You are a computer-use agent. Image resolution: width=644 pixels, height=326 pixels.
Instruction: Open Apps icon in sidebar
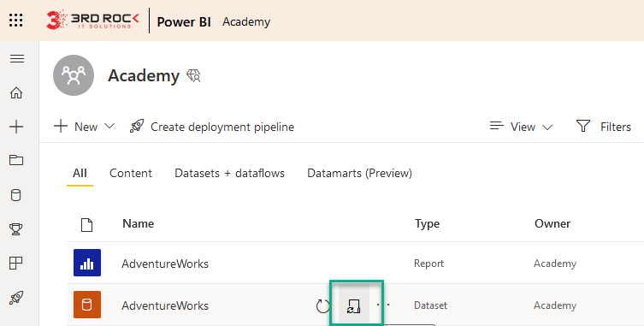pos(16,263)
